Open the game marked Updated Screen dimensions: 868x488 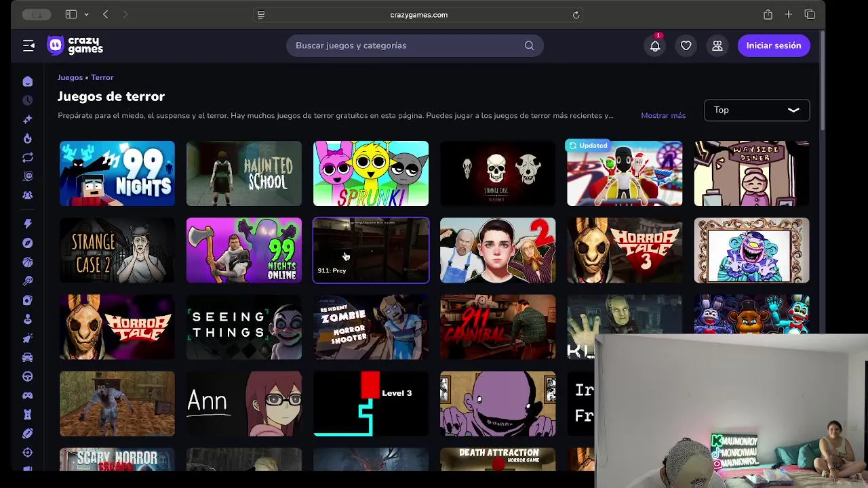[625, 174]
